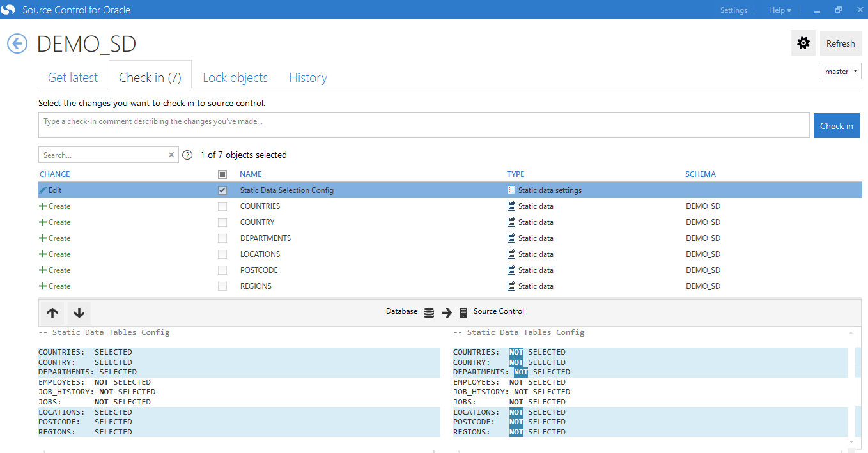Open the Lock objects tab

[235, 77]
